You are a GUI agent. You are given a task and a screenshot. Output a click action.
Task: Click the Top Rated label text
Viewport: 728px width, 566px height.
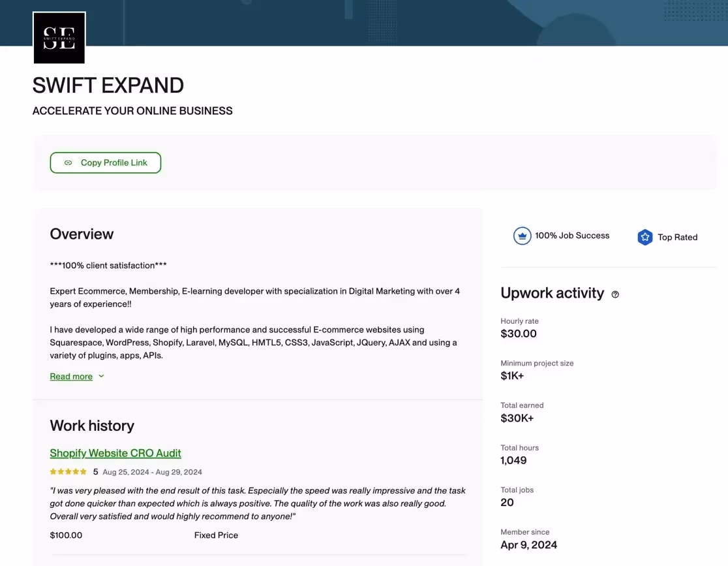(x=677, y=238)
